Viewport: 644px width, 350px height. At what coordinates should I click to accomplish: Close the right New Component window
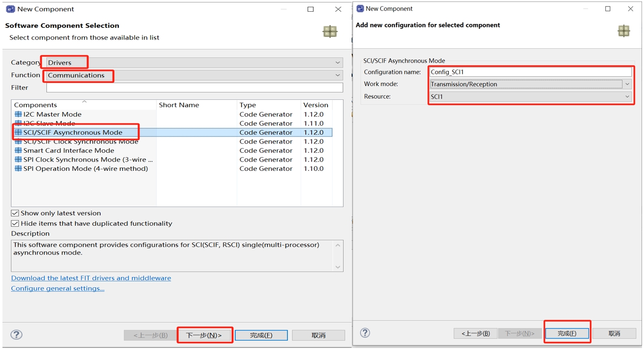coord(630,9)
